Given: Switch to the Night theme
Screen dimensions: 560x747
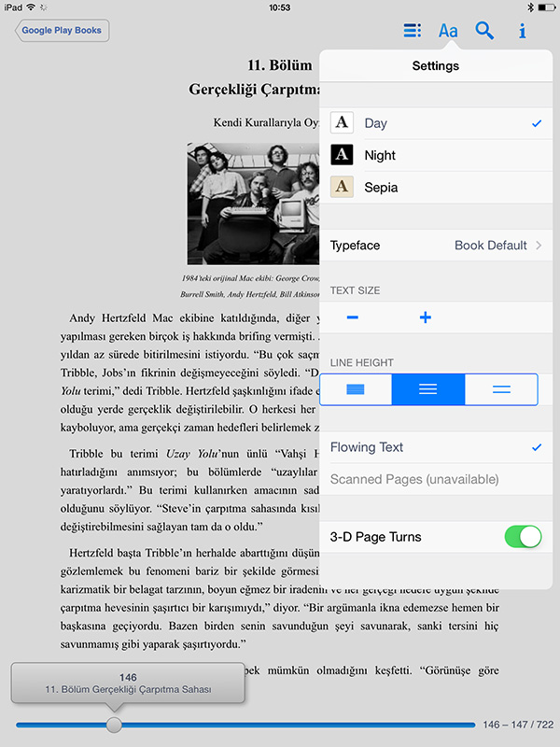Looking at the screenshot, I should [436, 155].
